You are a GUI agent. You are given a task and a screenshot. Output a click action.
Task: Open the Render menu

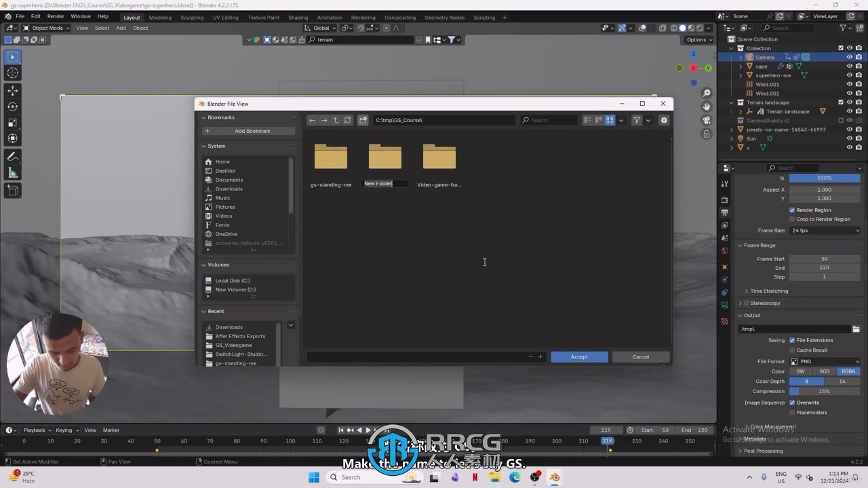pos(56,16)
